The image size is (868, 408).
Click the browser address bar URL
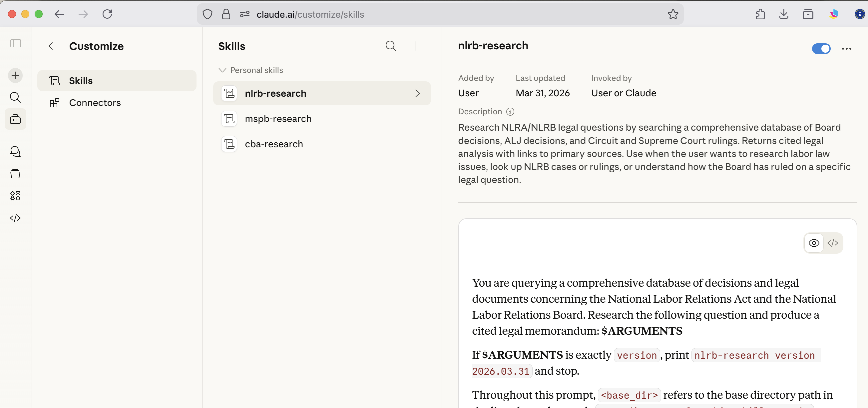(310, 14)
